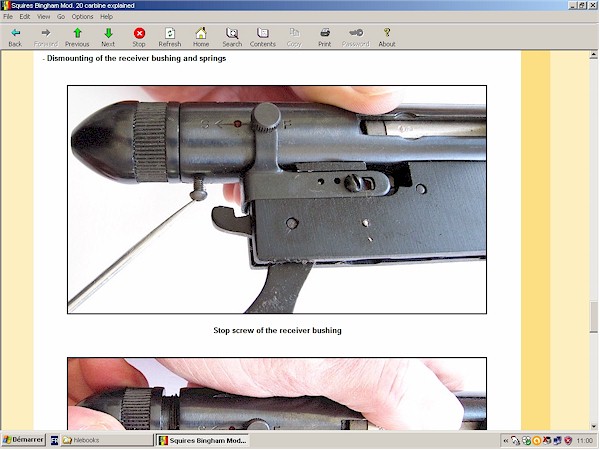Print the page with the Print icon
The width and height of the screenshot is (600, 450).
pyautogui.click(x=325, y=33)
